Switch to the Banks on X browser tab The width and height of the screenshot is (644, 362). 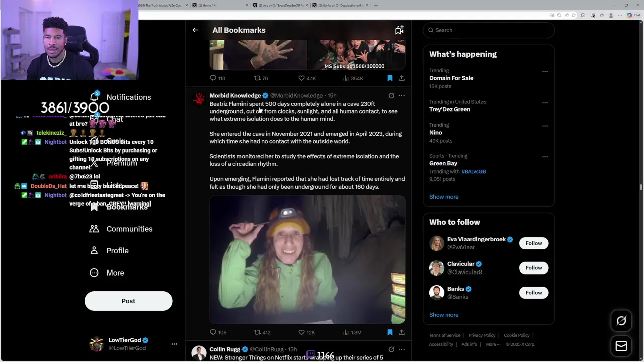coord(340,5)
